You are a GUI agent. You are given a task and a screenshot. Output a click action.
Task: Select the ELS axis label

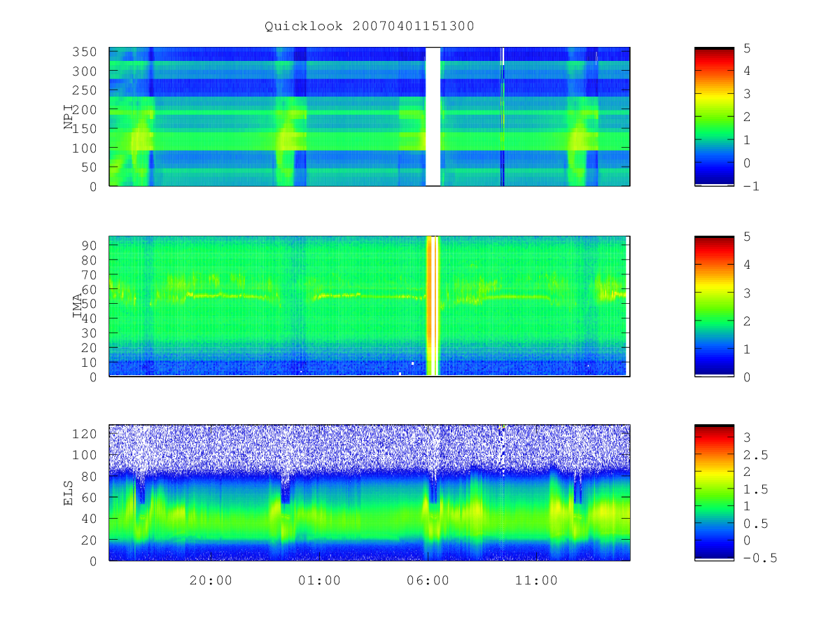[x=69, y=493]
